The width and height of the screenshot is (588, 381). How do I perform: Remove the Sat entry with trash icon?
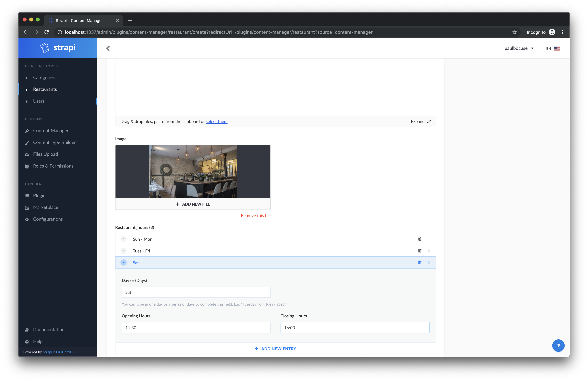pos(420,262)
